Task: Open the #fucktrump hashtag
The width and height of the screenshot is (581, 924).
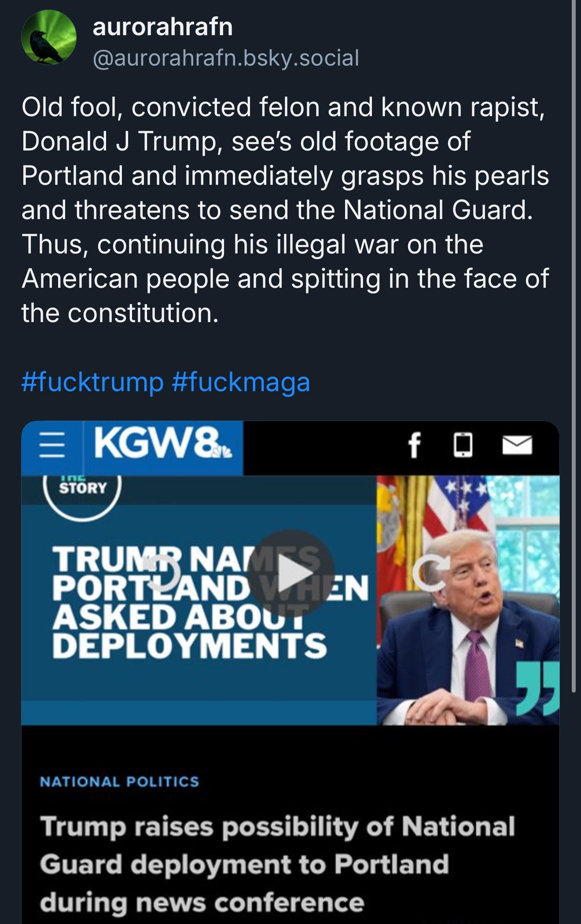Action: coord(92,382)
